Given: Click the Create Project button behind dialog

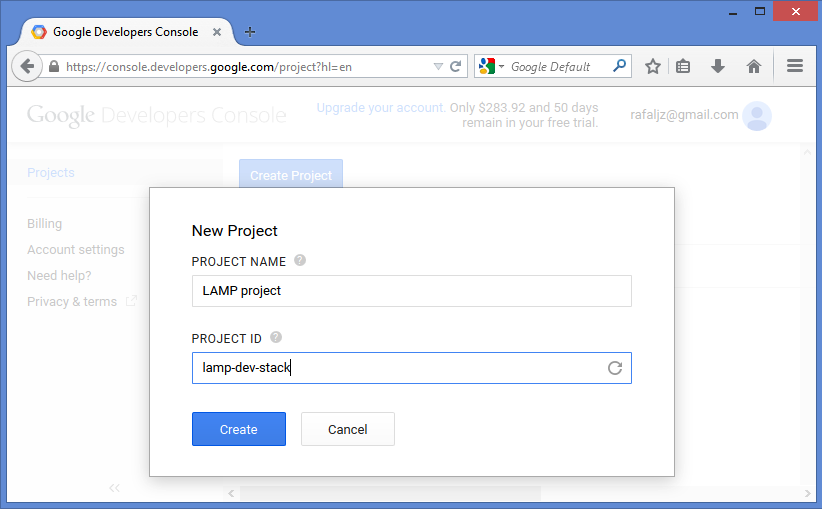Looking at the screenshot, I should 291,174.
